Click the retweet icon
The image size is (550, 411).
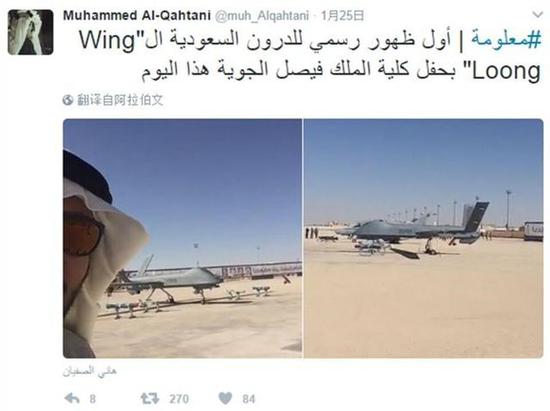[x=150, y=398]
